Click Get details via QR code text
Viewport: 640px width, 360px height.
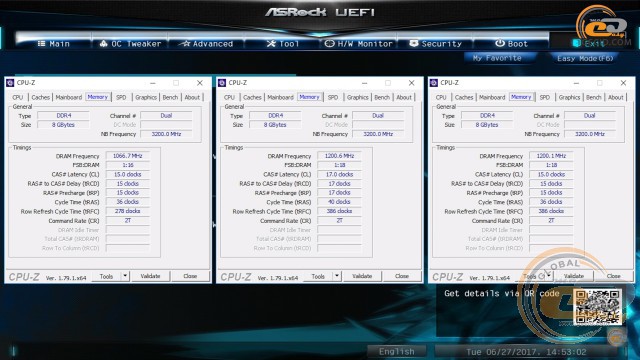click(502, 293)
